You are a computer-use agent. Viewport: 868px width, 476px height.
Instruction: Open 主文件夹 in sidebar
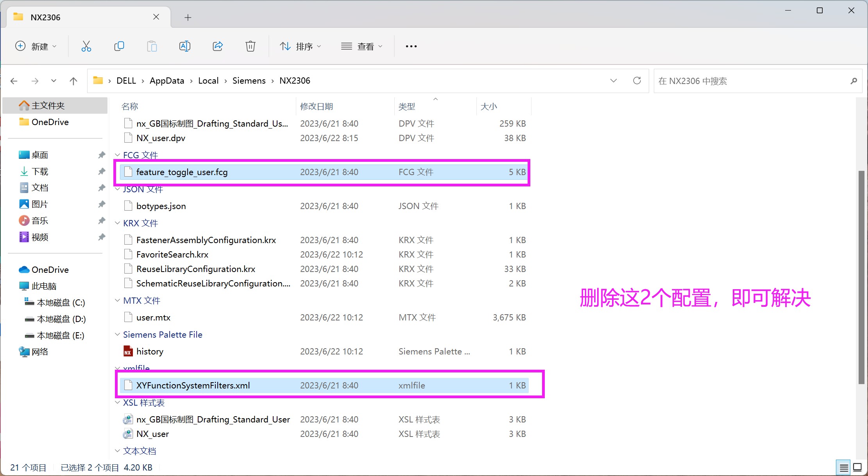click(x=55, y=106)
